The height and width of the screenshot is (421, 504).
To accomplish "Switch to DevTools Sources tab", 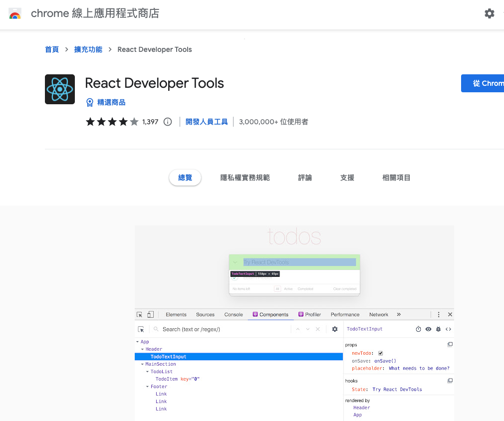I will point(205,315).
